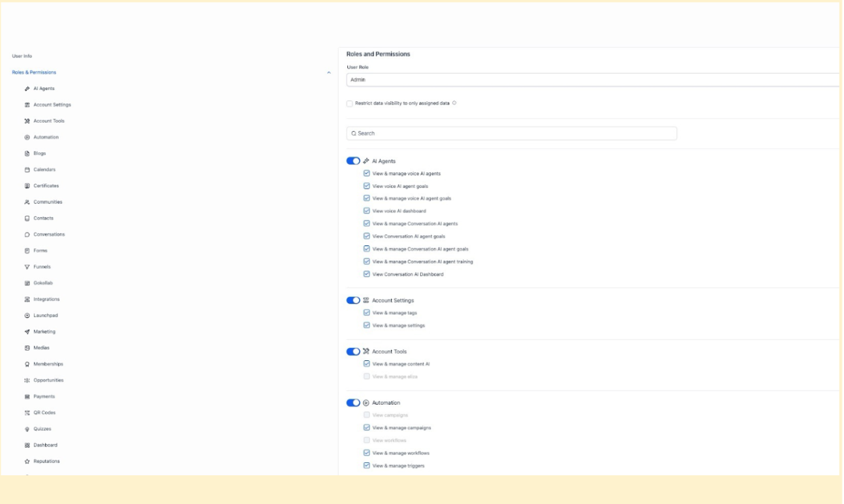Open Payments from the sidebar
Screen dimensions: 844x504
[x=44, y=396]
